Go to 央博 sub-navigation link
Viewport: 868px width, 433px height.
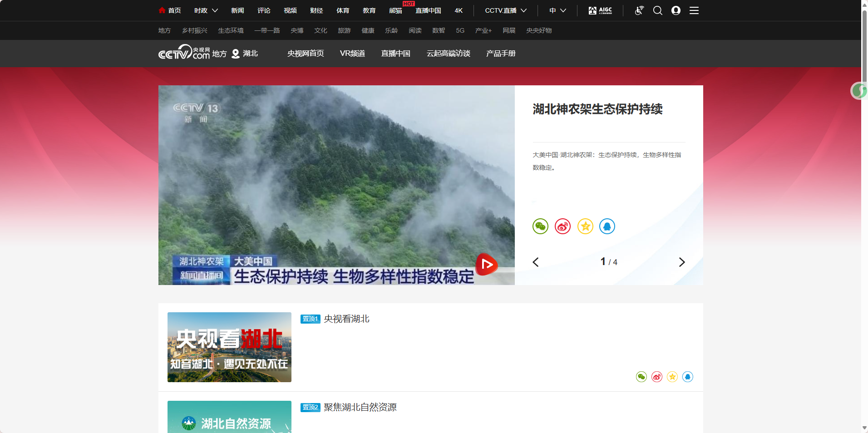coord(297,30)
